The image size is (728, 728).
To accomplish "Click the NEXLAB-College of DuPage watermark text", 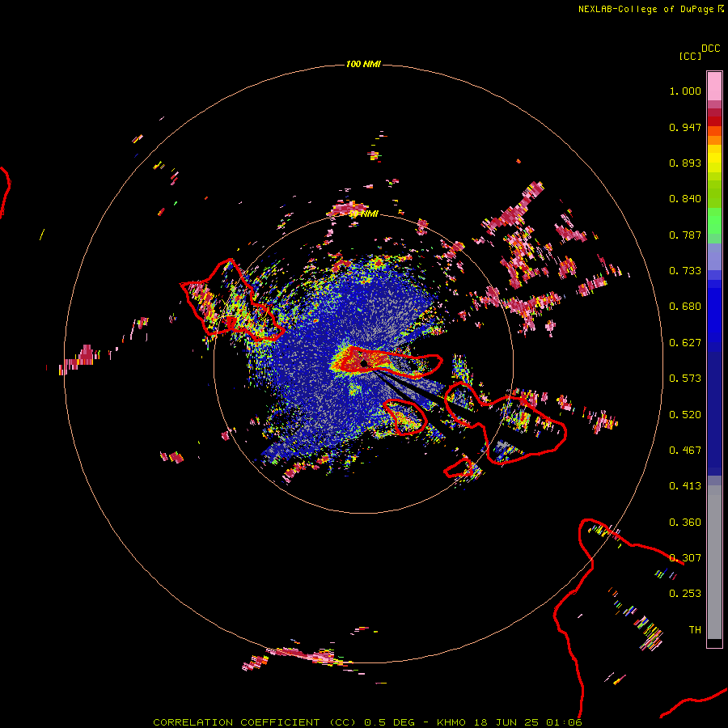I will [645, 9].
